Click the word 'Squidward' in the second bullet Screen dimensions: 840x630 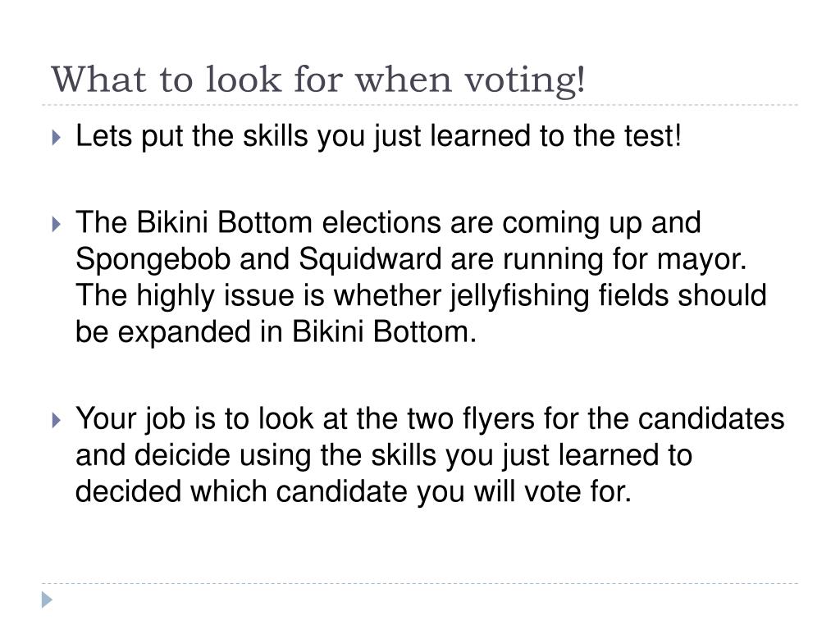(370, 259)
